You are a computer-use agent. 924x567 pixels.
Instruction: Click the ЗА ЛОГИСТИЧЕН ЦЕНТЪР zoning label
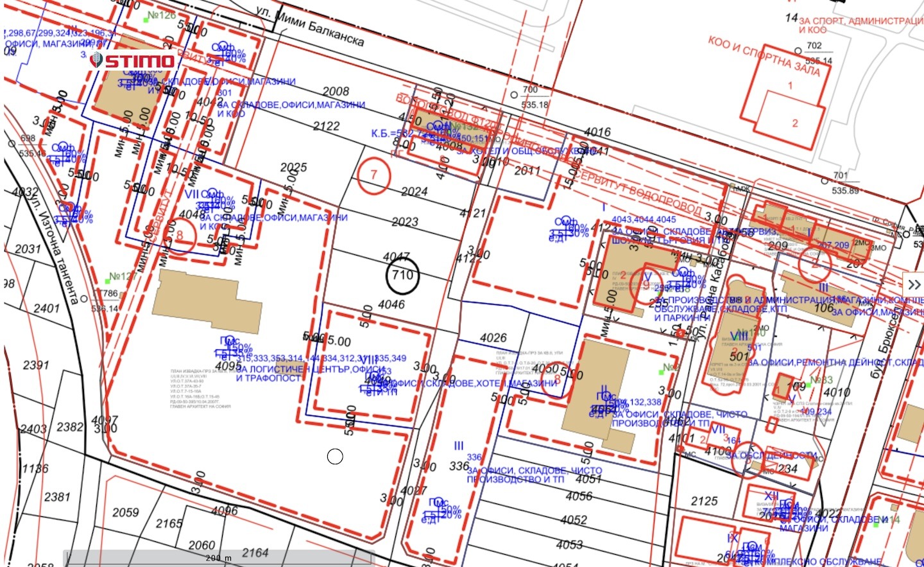pos(311,374)
